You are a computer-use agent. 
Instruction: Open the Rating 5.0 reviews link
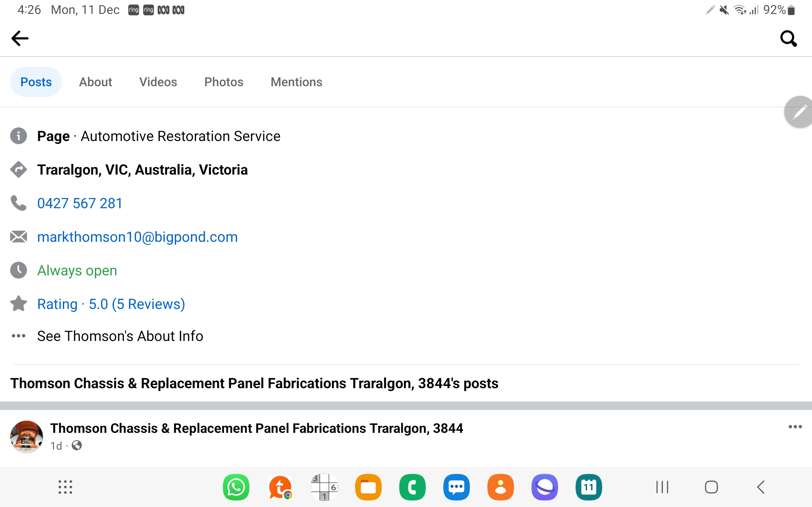coord(111,304)
